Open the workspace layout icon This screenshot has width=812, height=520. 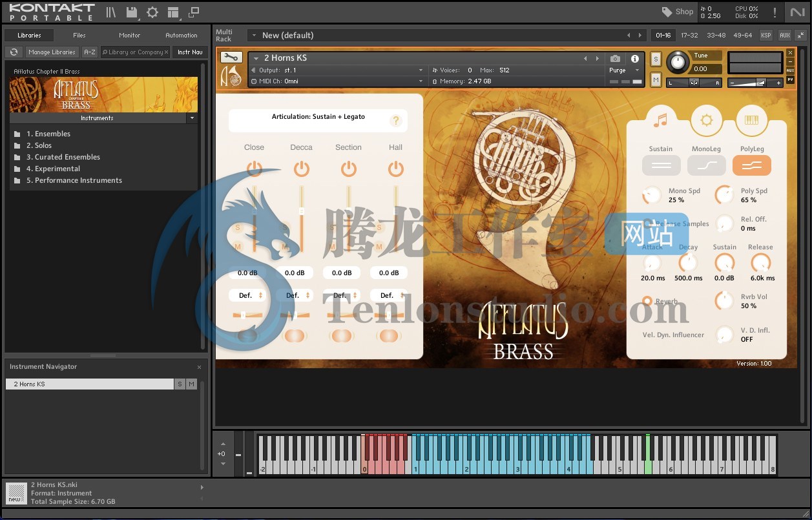[x=173, y=12]
